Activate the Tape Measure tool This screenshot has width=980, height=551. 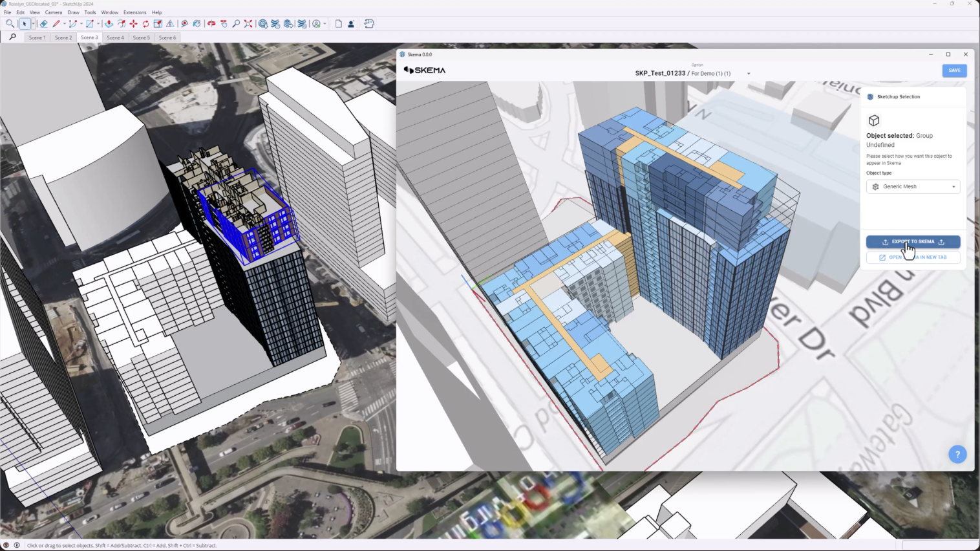coord(184,24)
